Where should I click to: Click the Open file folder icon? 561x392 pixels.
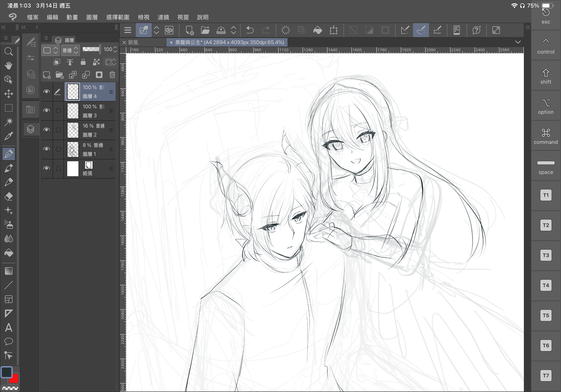pos(205,30)
